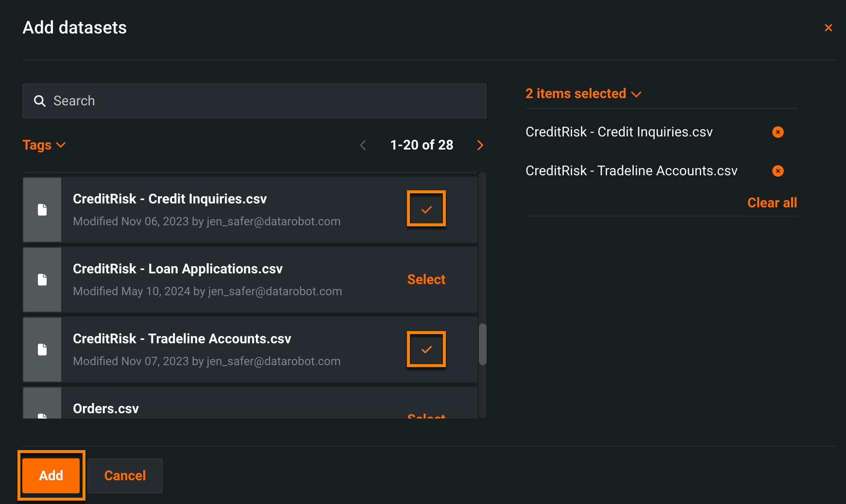Uncheck the Tradeline Accounts dataset checkbox
Screen dimensions: 846x504
(x=426, y=349)
